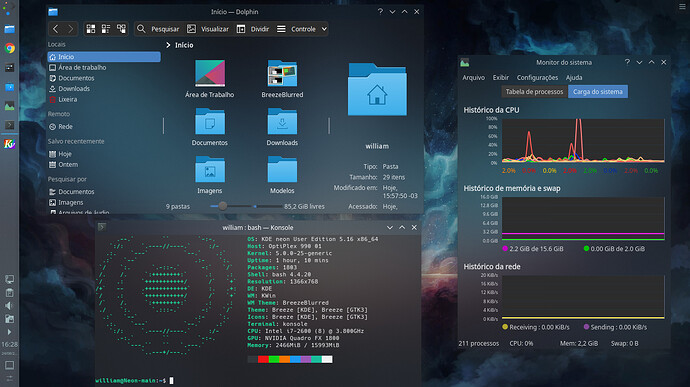Click the 16:28 clock in panel

(9, 344)
